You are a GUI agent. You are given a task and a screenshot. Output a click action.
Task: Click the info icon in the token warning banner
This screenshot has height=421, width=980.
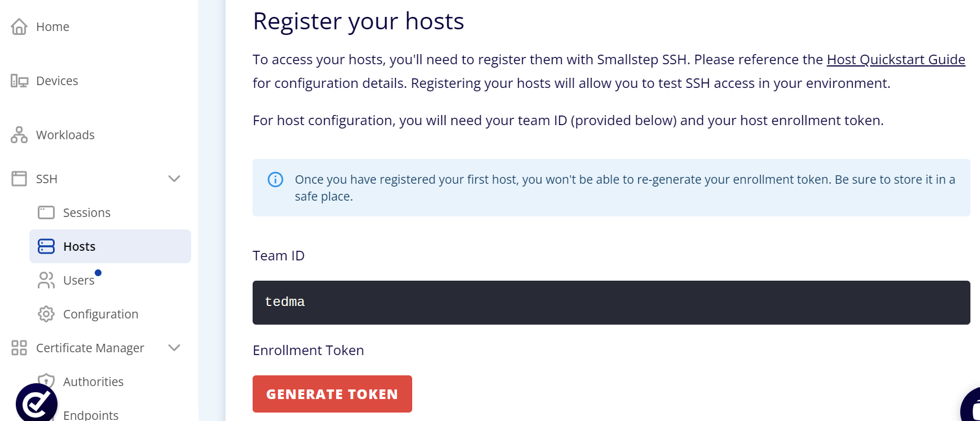[x=275, y=179]
